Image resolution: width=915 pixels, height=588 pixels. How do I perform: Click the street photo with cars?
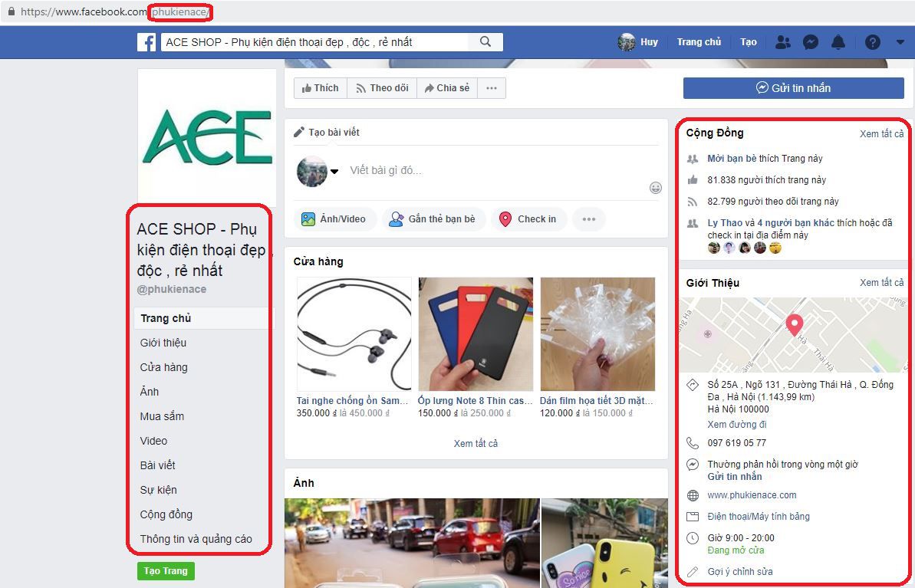coord(412,543)
